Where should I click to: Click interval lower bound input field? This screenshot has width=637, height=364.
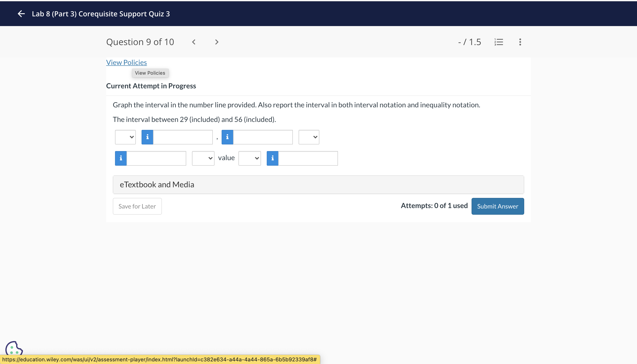click(x=183, y=137)
